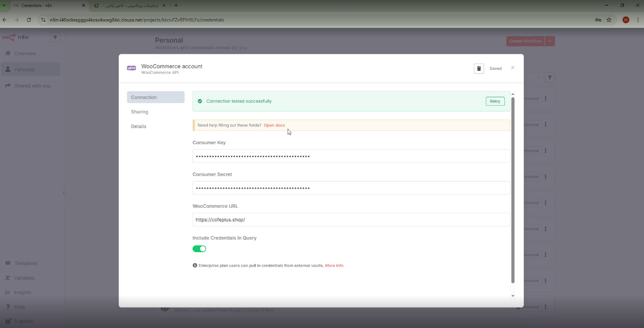Bookmark this page with the star icon

tap(609, 20)
